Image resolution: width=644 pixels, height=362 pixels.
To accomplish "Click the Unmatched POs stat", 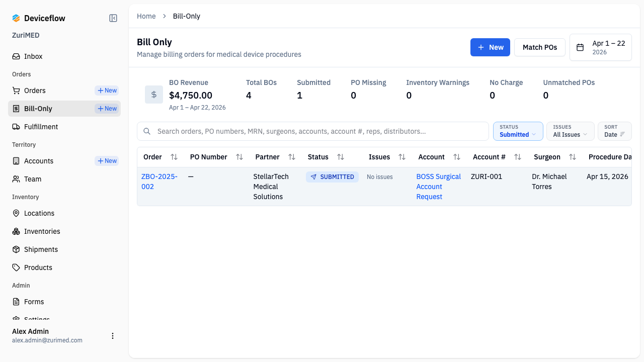I will [569, 89].
